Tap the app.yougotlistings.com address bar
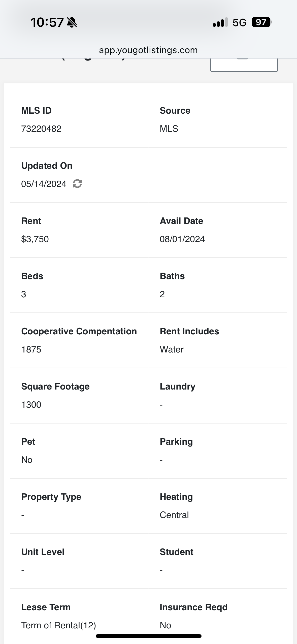The width and height of the screenshot is (297, 644). (148, 50)
